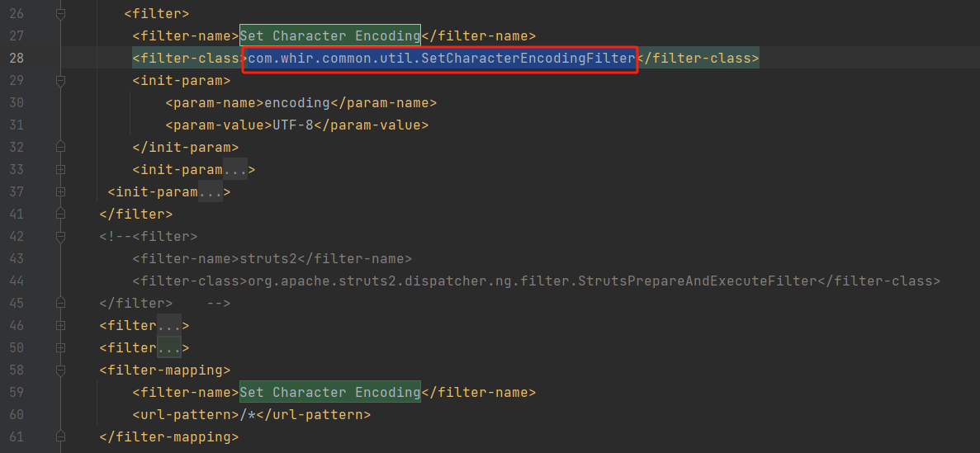Click the ellipsis placeholder on line 33
This screenshot has height=453, width=980.
click(x=235, y=170)
